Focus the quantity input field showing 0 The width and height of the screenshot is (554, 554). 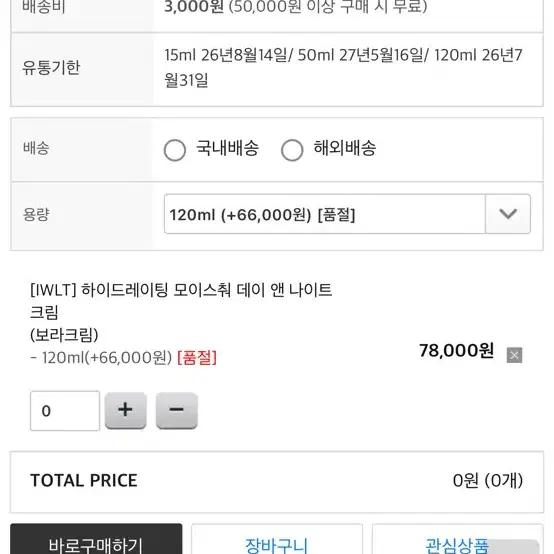coord(65,411)
